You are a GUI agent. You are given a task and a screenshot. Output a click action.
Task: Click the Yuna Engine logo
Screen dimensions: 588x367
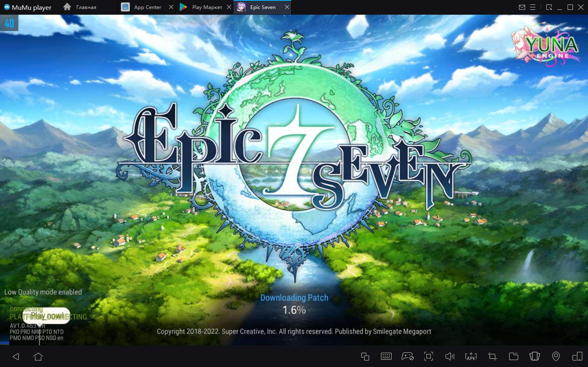point(546,45)
